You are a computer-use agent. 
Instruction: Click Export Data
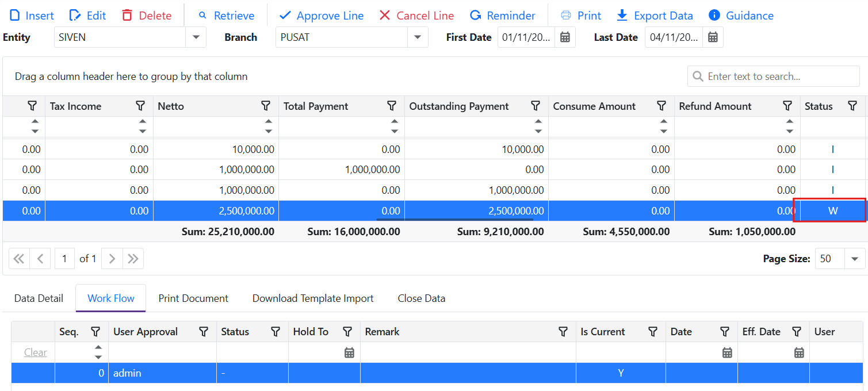click(654, 16)
